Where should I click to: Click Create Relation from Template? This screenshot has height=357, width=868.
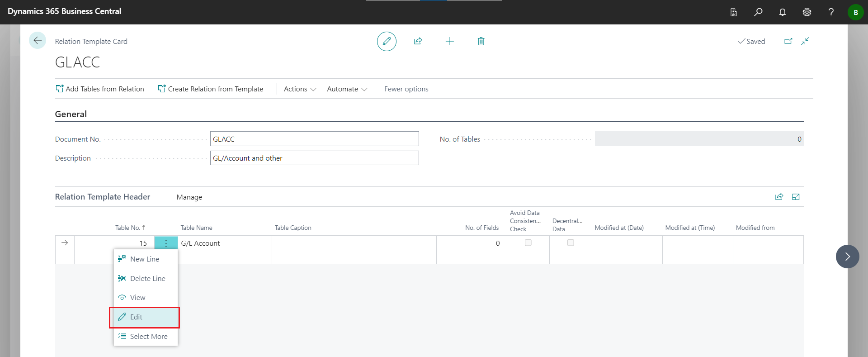tap(211, 89)
